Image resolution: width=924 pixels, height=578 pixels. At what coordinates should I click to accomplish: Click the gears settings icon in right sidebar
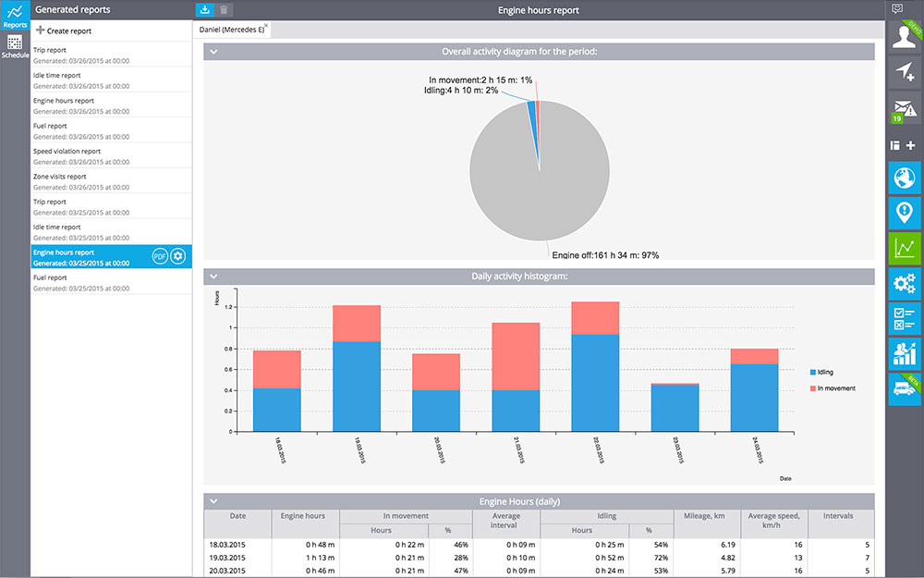point(905,284)
